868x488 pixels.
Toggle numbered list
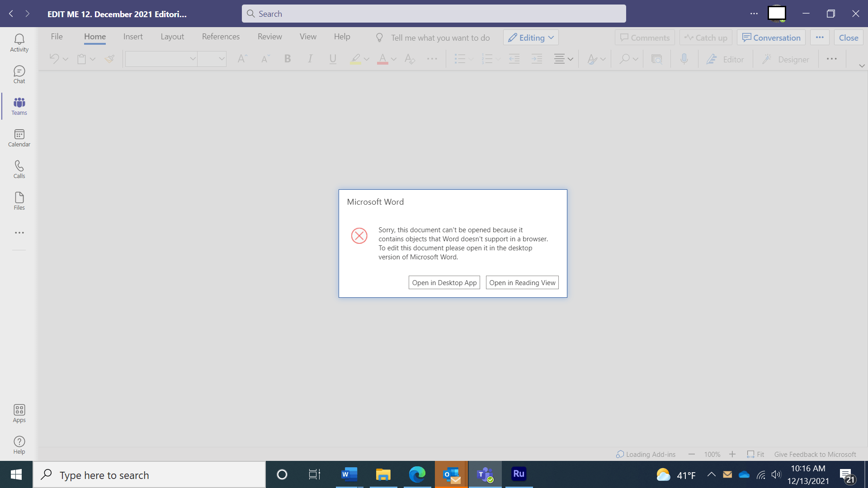coord(487,59)
